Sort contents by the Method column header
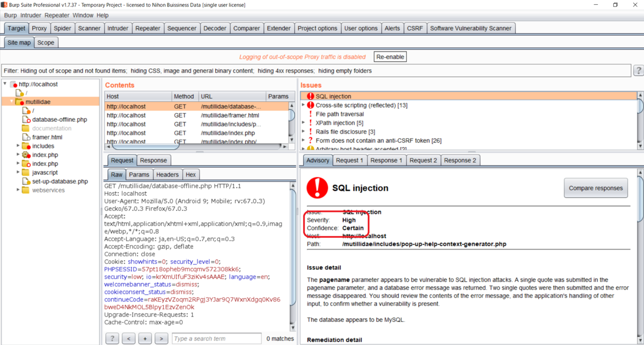 click(185, 97)
